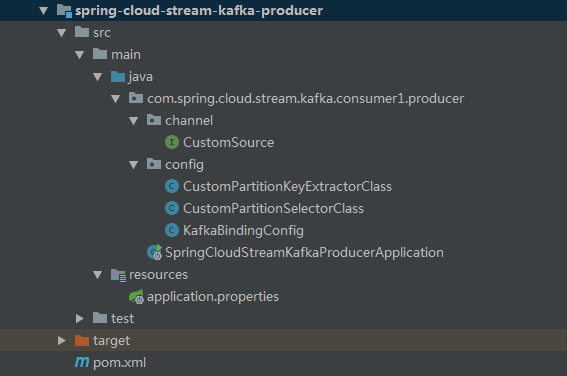Expand the test folder arrow
The height and width of the screenshot is (376, 567).
(80, 319)
